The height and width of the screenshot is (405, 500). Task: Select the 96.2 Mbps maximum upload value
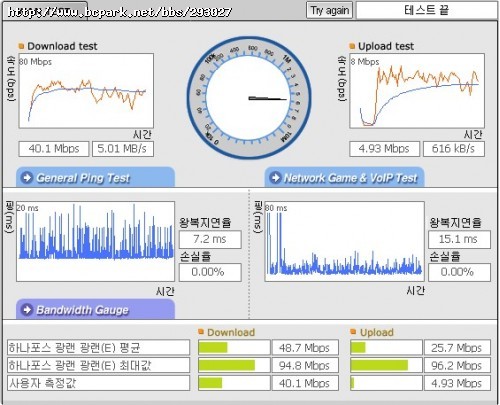click(x=457, y=365)
